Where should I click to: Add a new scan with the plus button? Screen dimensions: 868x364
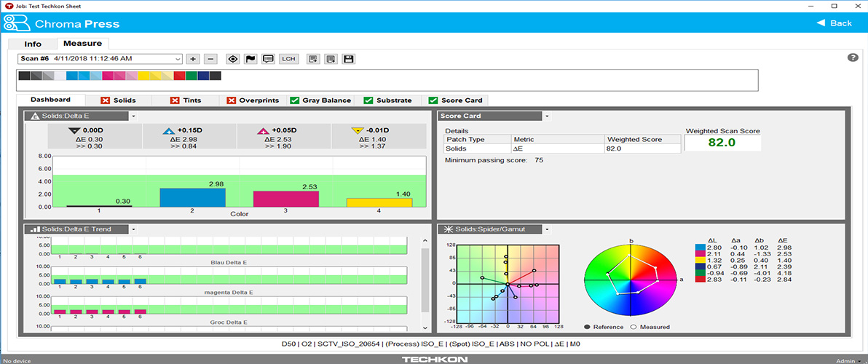click(193, 59)
